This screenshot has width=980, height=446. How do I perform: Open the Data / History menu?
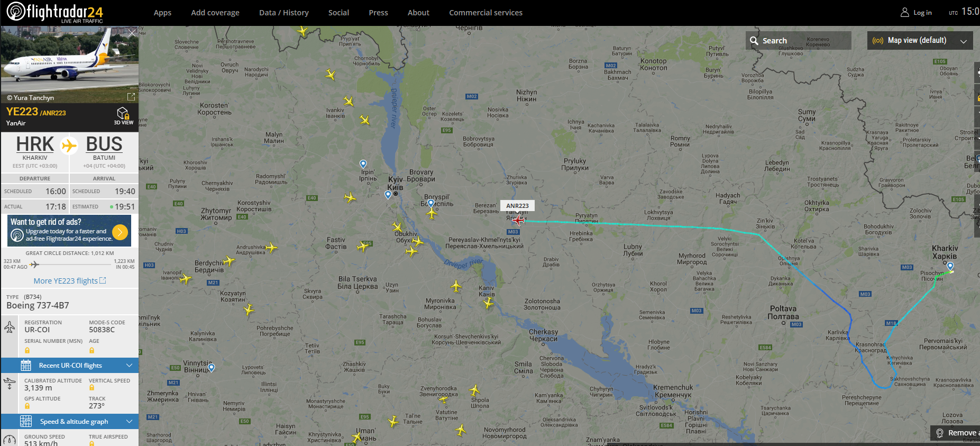pos(284,13)
